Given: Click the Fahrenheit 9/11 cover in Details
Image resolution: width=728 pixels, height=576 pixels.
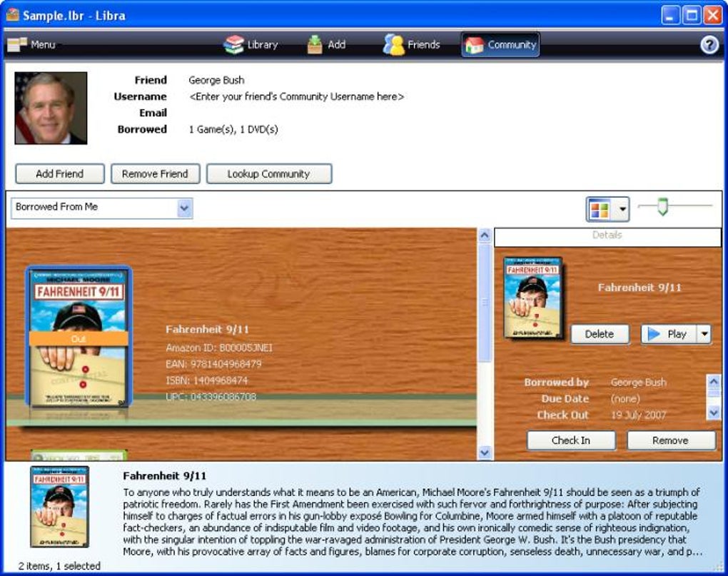Looking at the screenshot, I should click(x=533, y=298).
